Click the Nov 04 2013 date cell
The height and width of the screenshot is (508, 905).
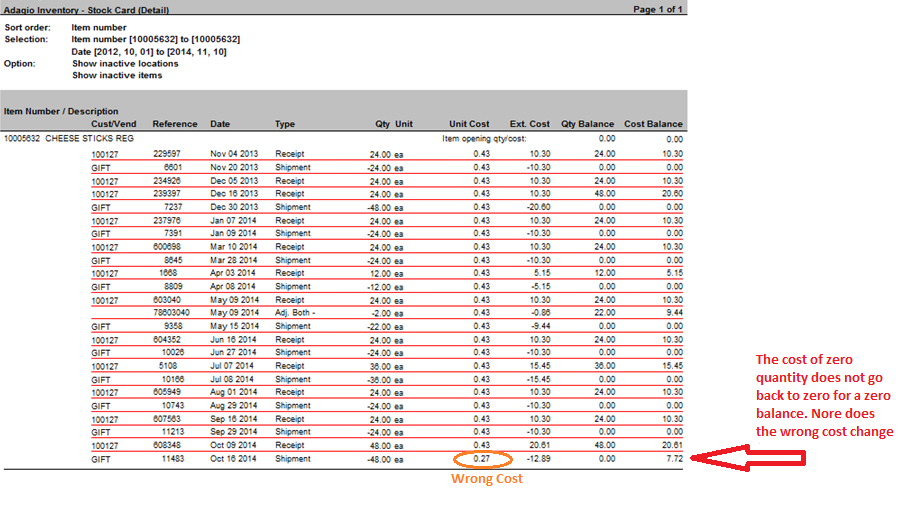pyautogui.click(x=233, y=154)
